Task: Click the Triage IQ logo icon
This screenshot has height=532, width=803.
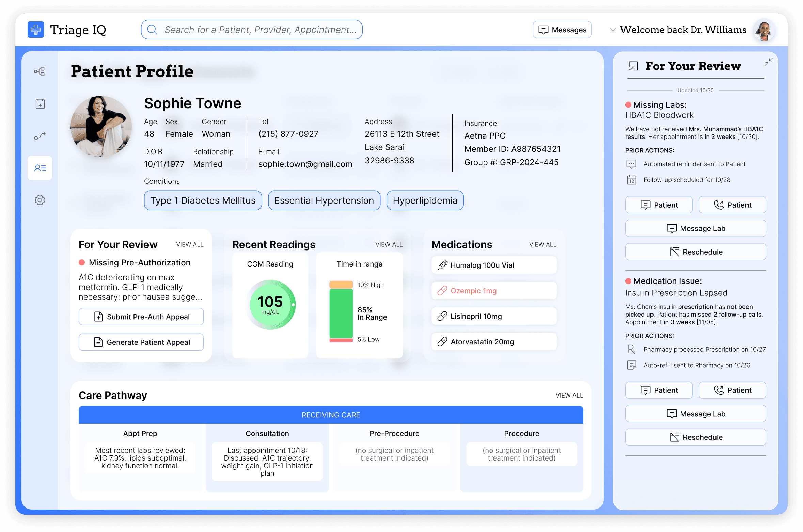Action: (x=36, y=30)
